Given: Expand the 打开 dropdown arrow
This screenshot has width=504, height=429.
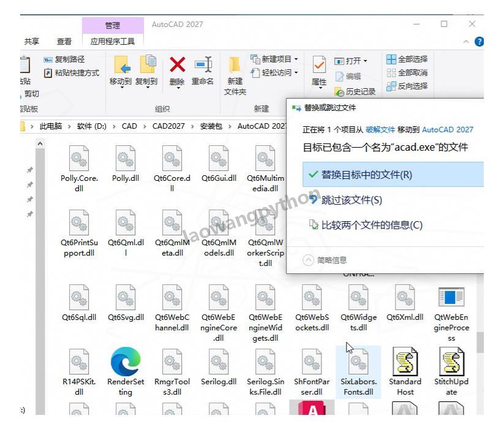Looking at the screenshot, I should (366, 61).
